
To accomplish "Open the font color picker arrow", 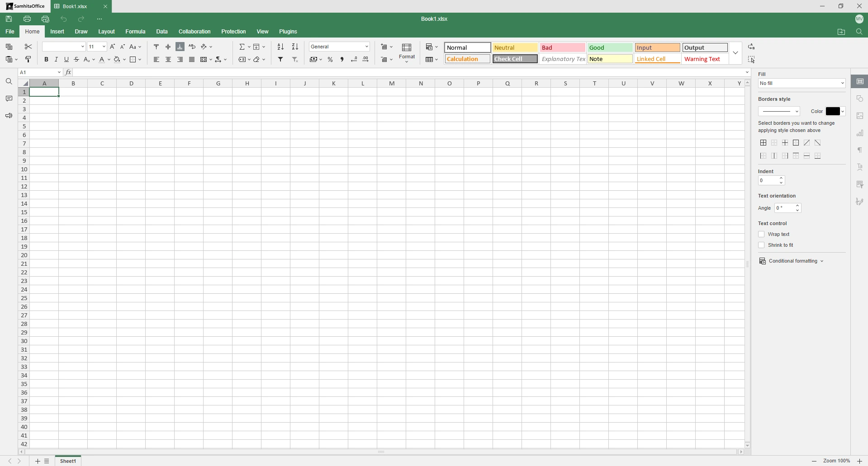I will point(109,60).
